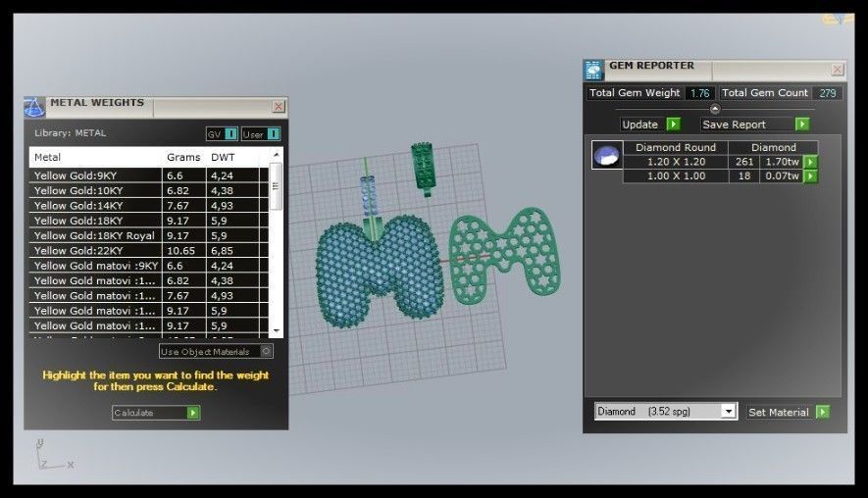
Task: Click the Grams column header
Action: coord(183,157)
